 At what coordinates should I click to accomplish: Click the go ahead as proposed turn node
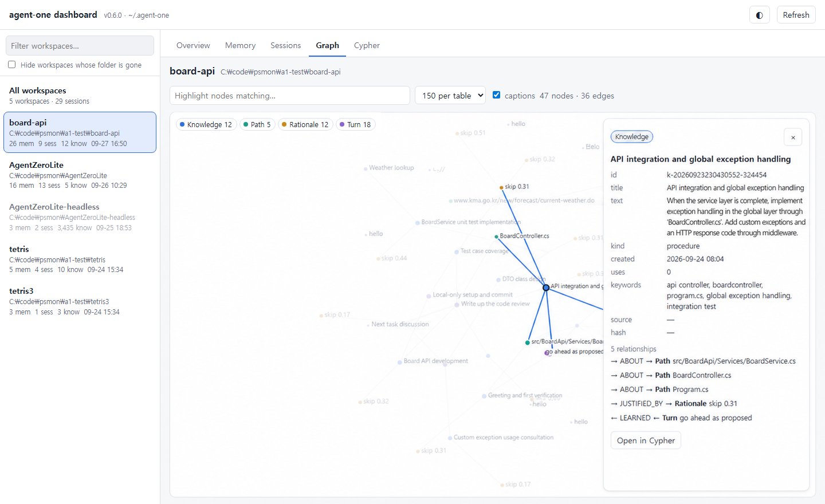pyautogui.click(x=548, y=353)
